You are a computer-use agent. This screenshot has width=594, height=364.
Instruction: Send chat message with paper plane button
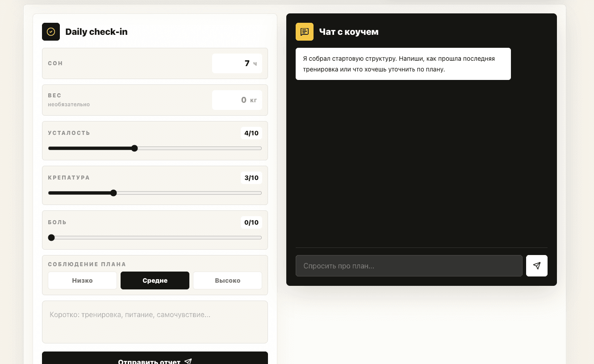tap(537, 266)
